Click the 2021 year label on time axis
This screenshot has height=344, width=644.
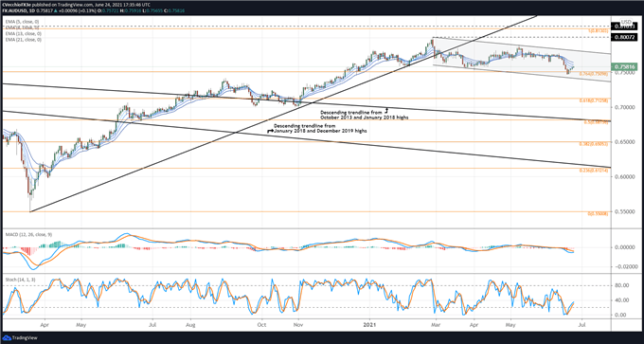pos(369,324)
